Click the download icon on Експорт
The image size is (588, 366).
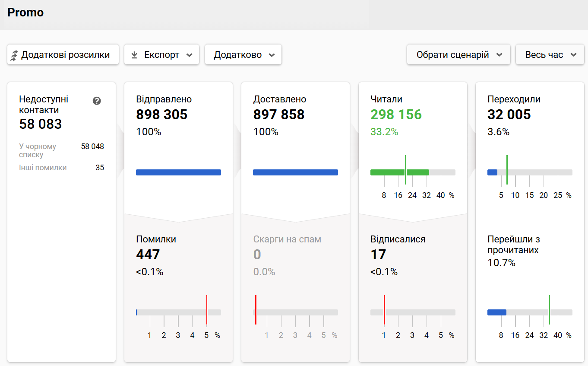point(134,55)
